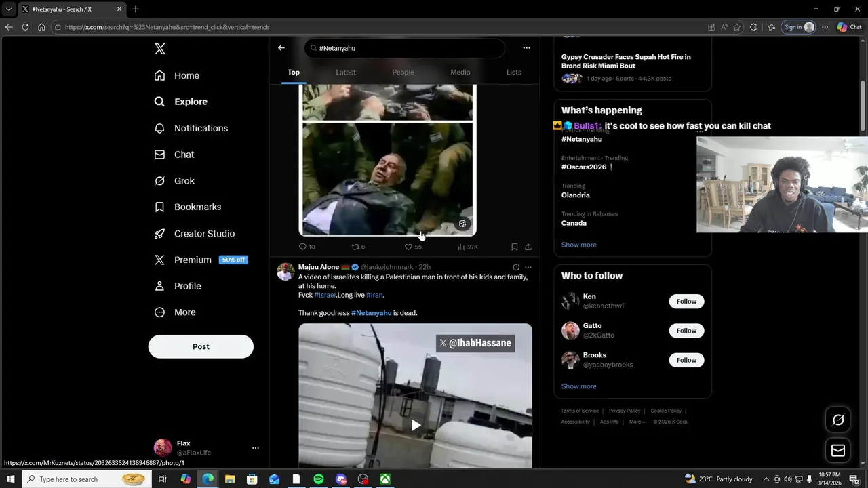Open Grok from the sidebar
The width and height of the screenshot is (868, 488).
pos(174,181)
